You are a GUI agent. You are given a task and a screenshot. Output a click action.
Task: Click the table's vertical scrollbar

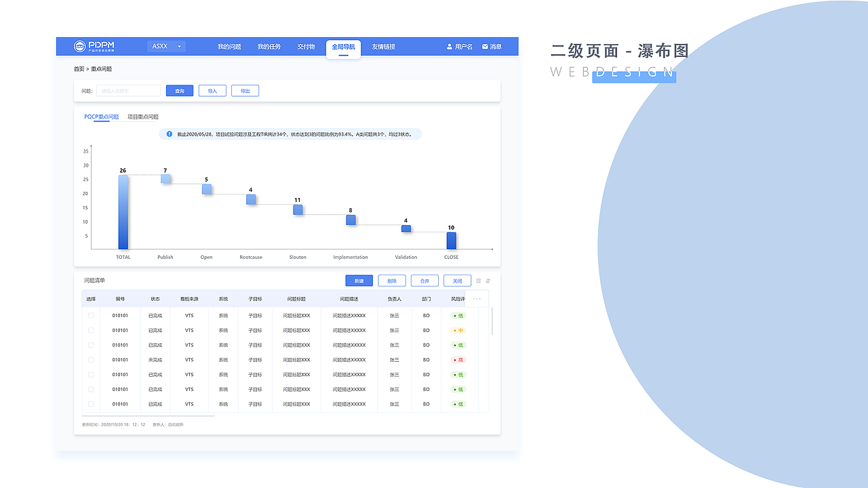tap(492, 321)
